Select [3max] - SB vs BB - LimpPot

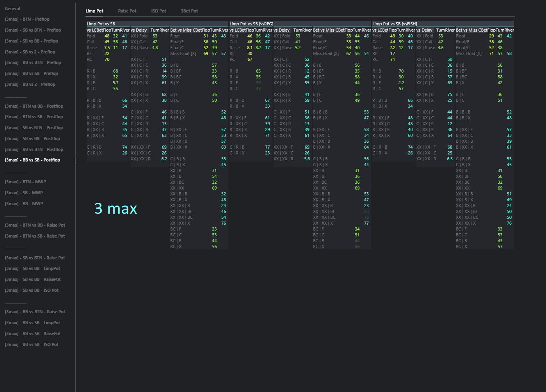click(32, 268)
